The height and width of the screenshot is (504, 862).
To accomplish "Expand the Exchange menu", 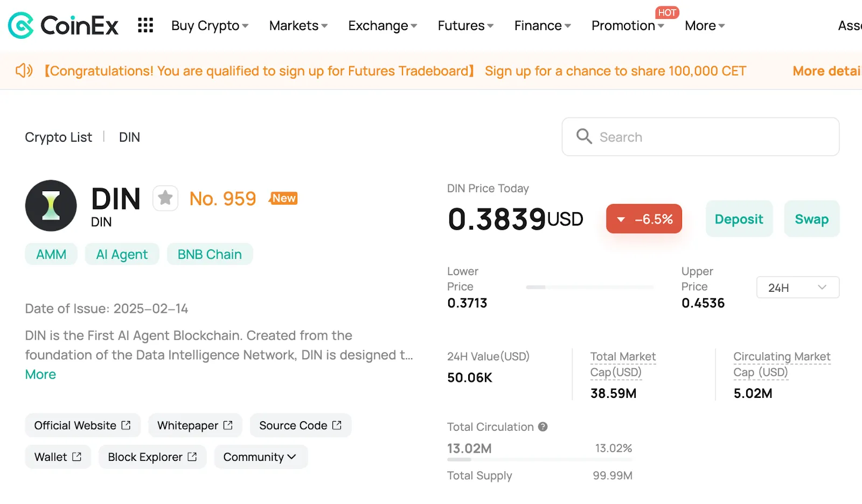I will click(x=383, y=25).
